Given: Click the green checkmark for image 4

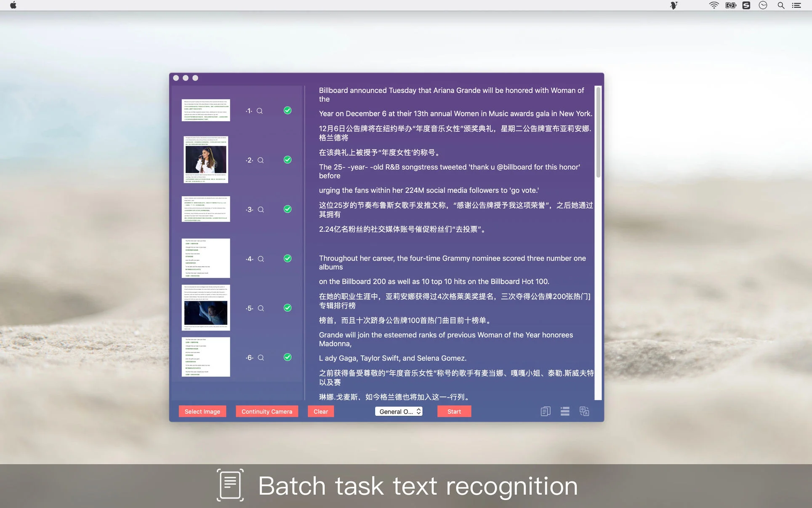Looking at the screenshot, I should (x=288, y=259).
